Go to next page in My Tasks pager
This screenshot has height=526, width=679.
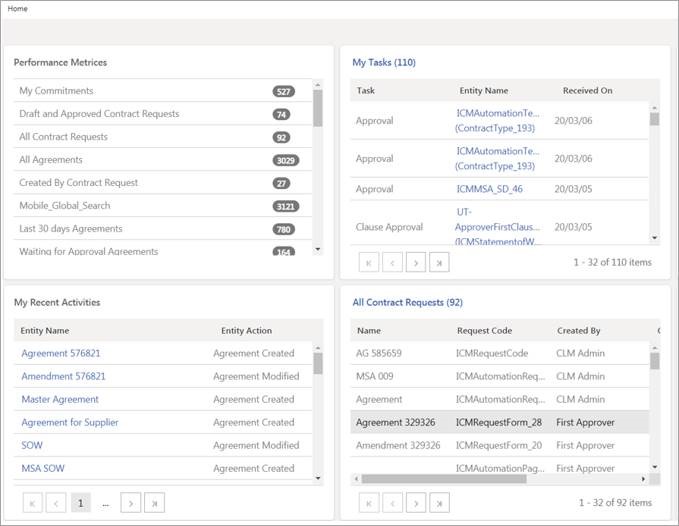[x=415, y=262]
